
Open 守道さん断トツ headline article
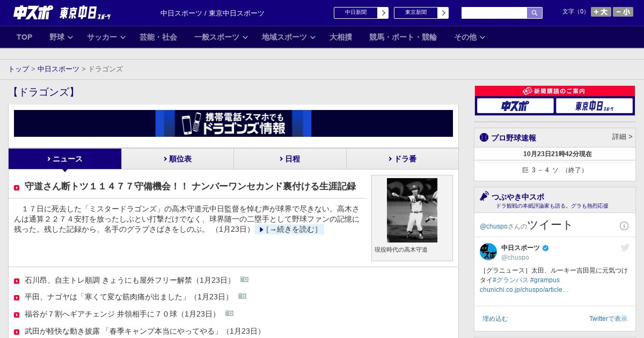point(191,187)
